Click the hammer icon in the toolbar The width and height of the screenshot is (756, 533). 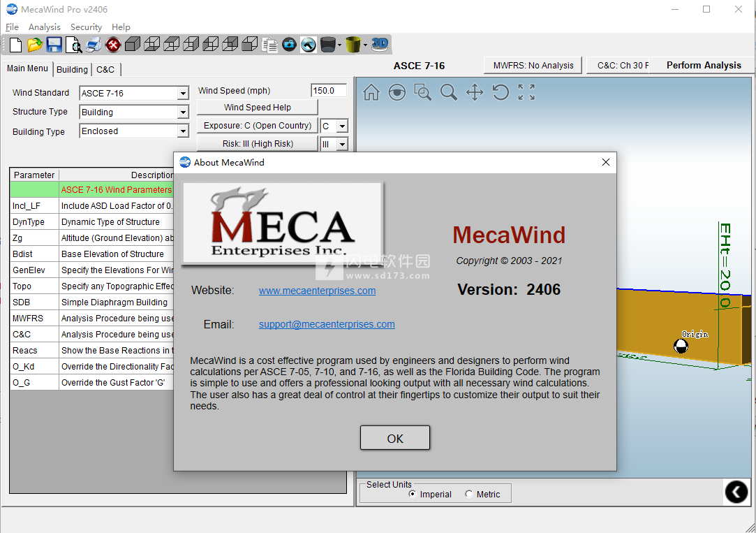[x=309, y=45]
